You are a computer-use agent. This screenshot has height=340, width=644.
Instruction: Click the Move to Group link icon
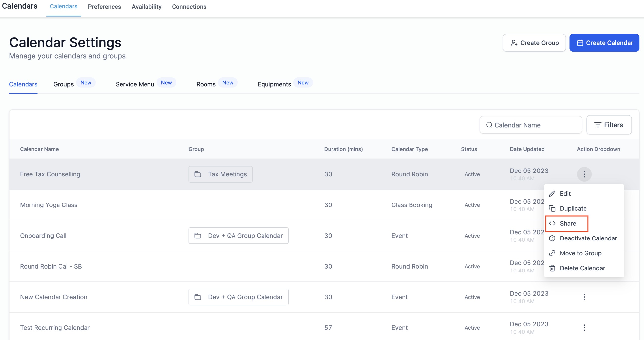pos(552,253)
